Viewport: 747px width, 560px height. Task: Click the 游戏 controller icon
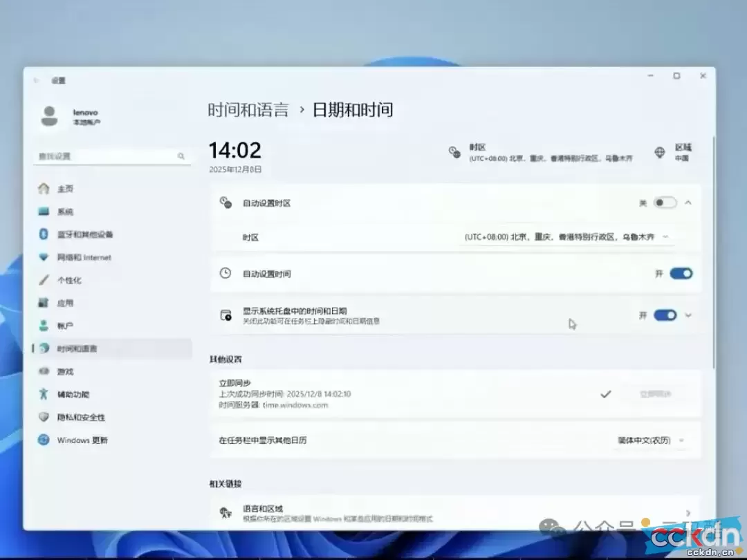point(44,371)
